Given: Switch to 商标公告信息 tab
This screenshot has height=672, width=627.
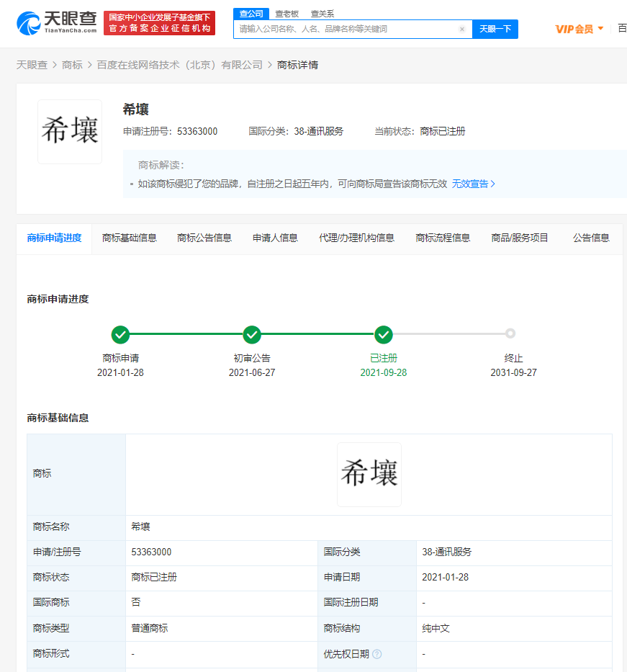Looking at the screenshot, I should coord(204,238).
